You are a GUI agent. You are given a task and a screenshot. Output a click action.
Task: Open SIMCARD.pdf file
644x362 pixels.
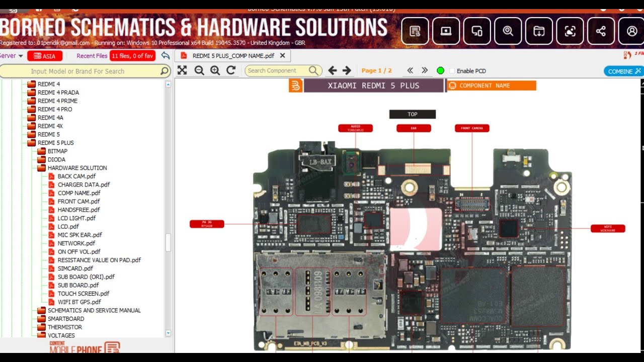point(75,268)
